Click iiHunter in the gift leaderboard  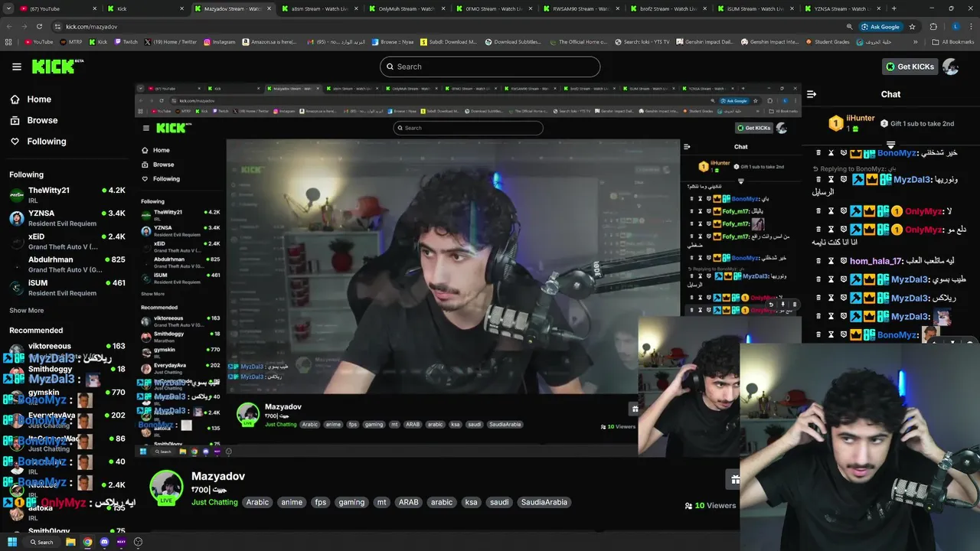[x=861, y=119]
